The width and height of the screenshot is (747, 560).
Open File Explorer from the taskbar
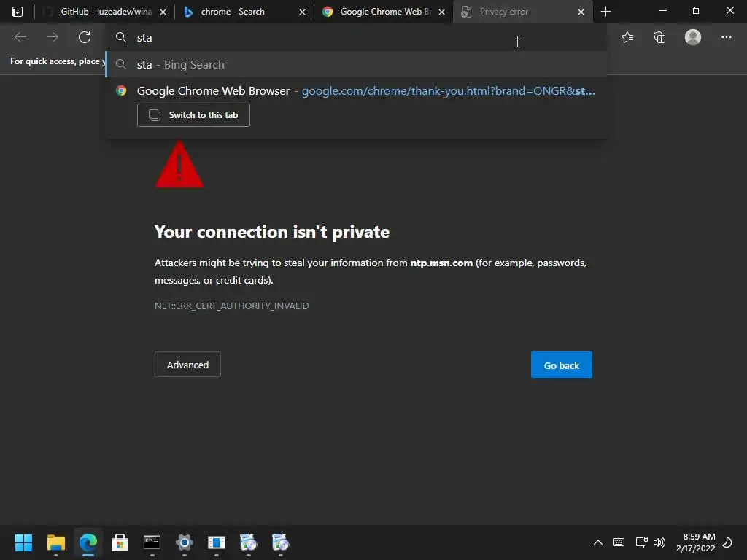coord(55,542)
